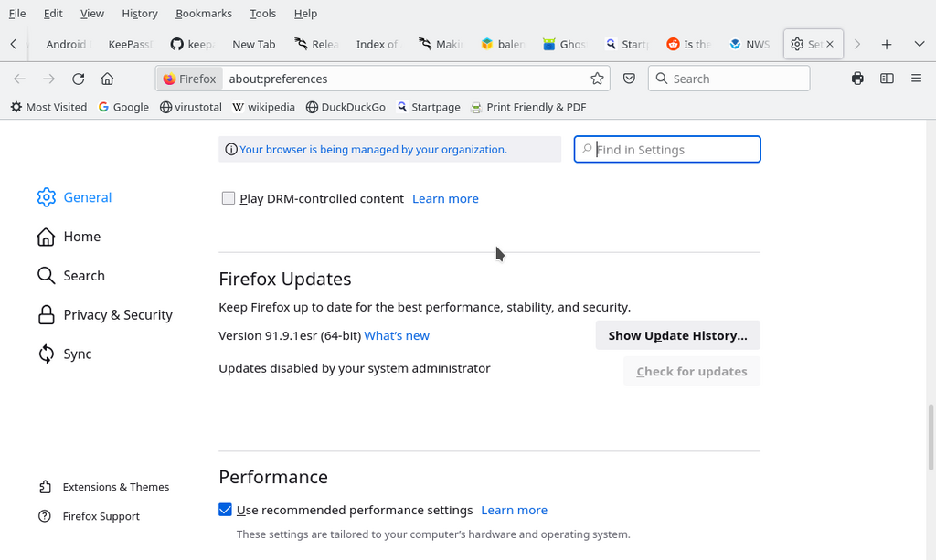
Task: Click the What's new link
Action: click(x=397, y=336)
